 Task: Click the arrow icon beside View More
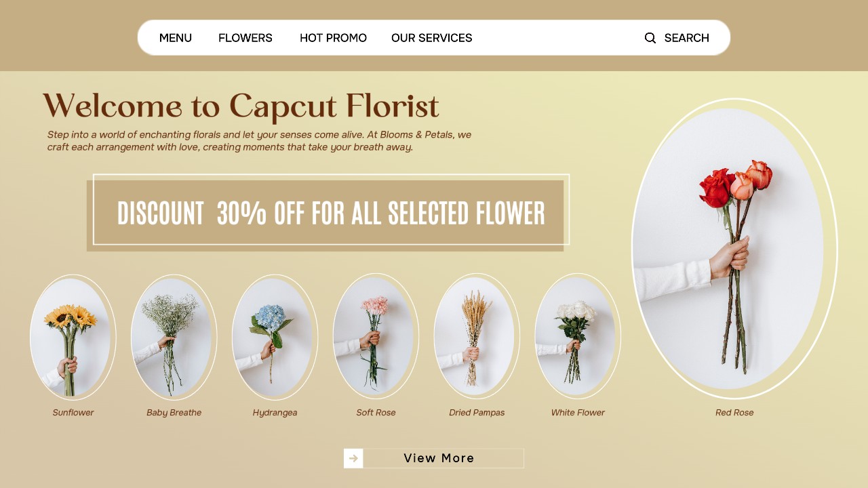pos(353,458)
